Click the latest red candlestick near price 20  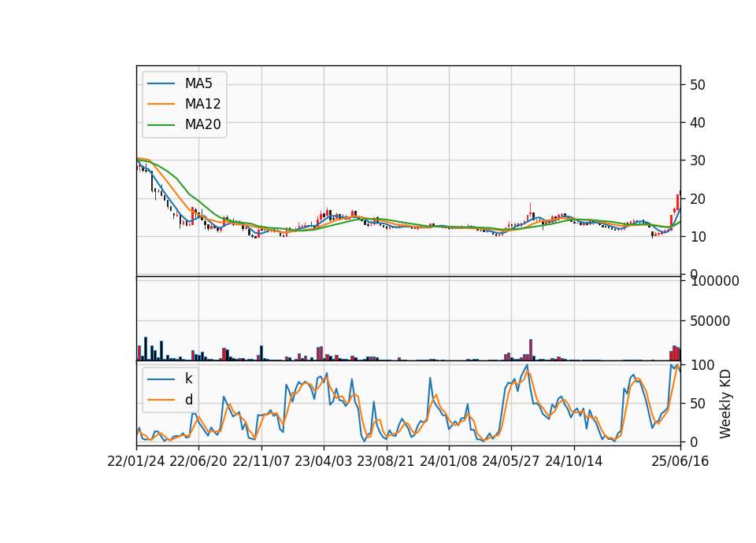click(677, 202)
